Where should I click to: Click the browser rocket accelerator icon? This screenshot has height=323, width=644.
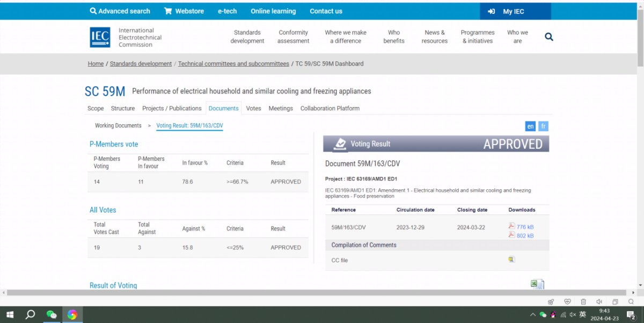[x=551, y=302]
